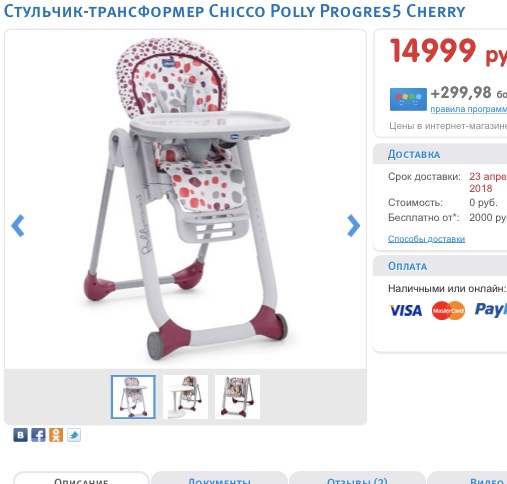This screenshot has height=484, width=507.
Task: Select first thumbnail of high chair
Action: (x=133, y=397)
